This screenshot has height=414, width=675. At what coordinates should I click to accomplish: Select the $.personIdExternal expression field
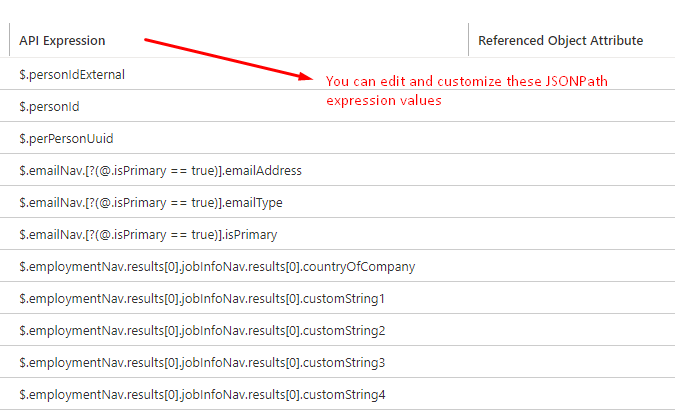pyautogui.click(x=72, y=74)
